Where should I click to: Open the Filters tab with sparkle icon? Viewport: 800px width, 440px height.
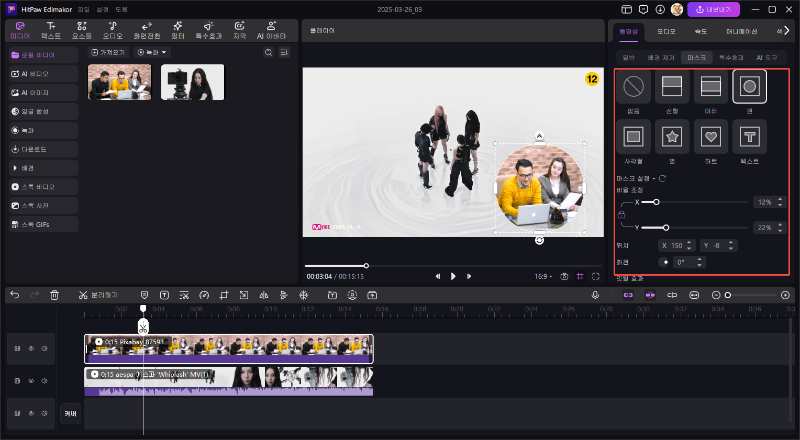pyautogui.click(x=178, y=30)
